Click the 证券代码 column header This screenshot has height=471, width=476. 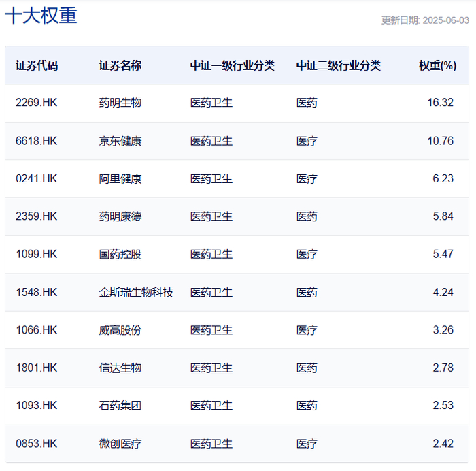click(37, 65)
